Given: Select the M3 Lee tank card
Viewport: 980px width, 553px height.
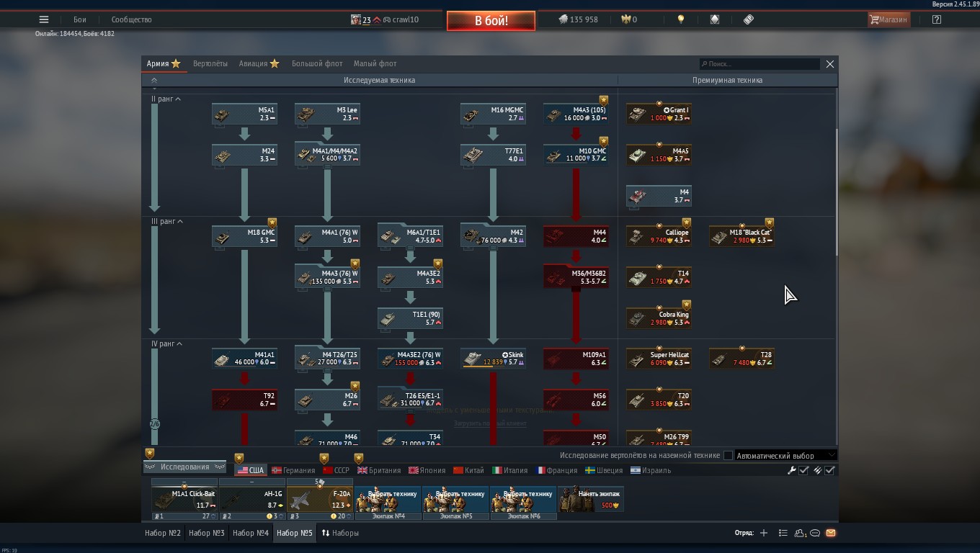Looking at the screenshot, I should pos(327,114).
